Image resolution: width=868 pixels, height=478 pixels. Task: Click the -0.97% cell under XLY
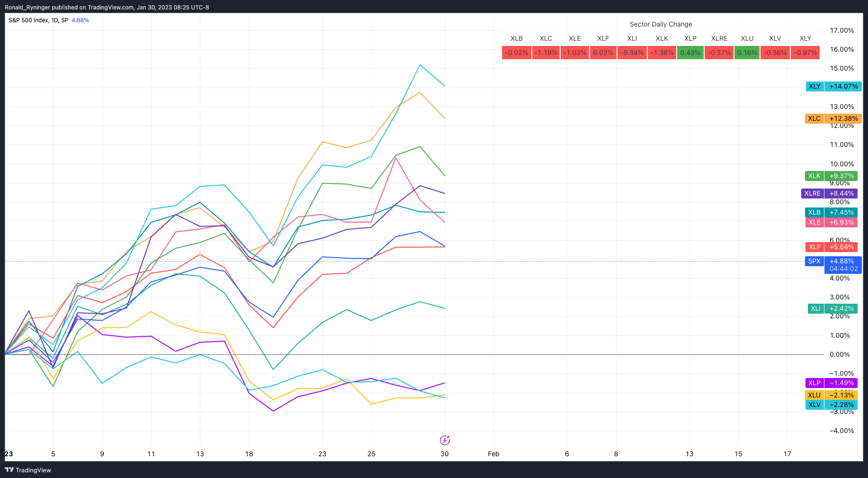805,53
